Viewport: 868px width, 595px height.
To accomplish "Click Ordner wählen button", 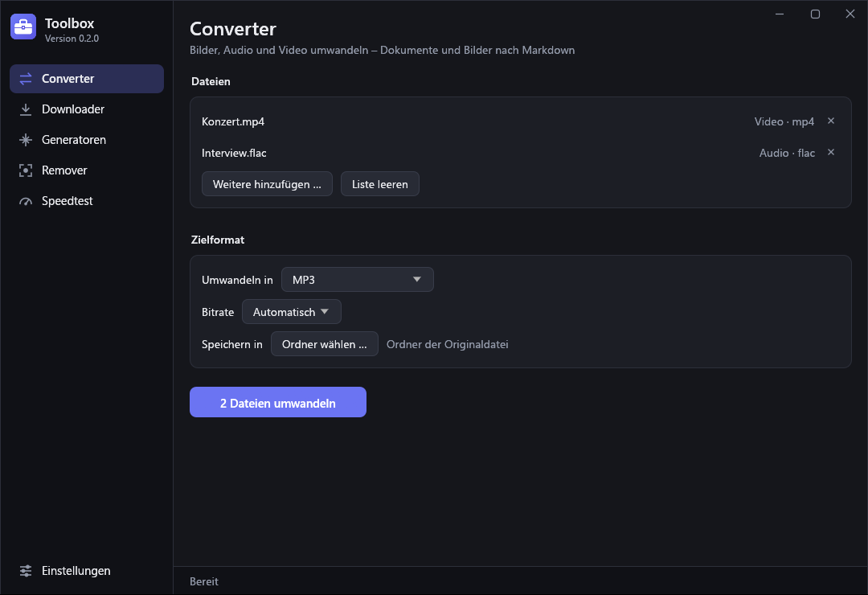I will pyautogui.click(x=325, y=344).
